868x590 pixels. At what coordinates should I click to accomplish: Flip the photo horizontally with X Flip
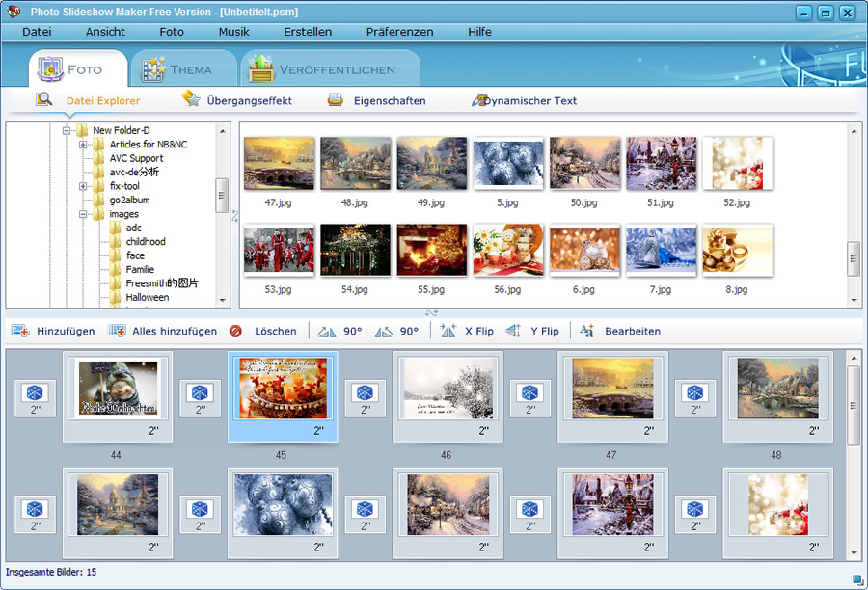pos(448,331)
